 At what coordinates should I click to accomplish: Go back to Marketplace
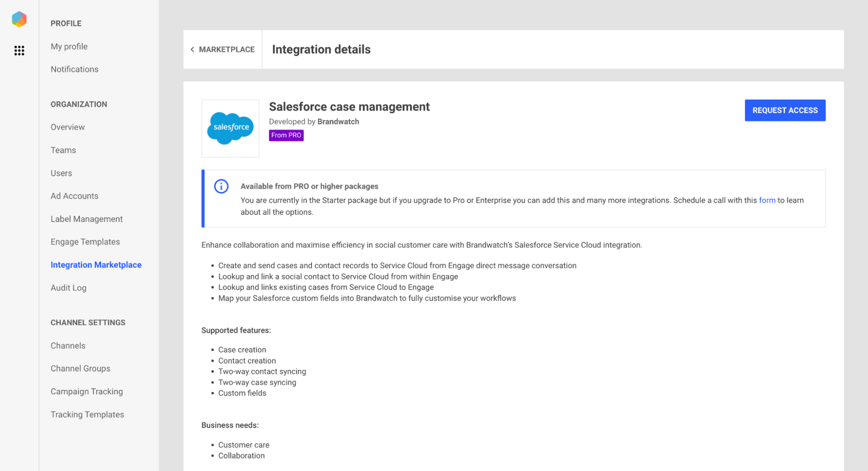(223, 49)
